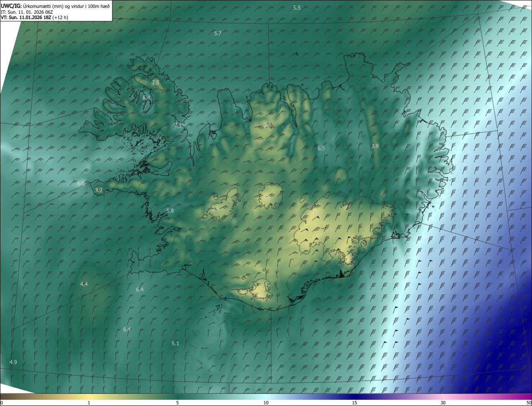Click the 2.6 value in north Iceland
This screenshot has height=406, width=532.
(x=268, y=125)
